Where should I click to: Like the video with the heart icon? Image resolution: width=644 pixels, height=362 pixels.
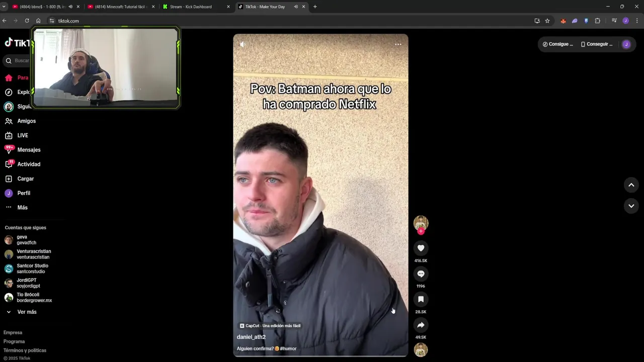point(421,248)
